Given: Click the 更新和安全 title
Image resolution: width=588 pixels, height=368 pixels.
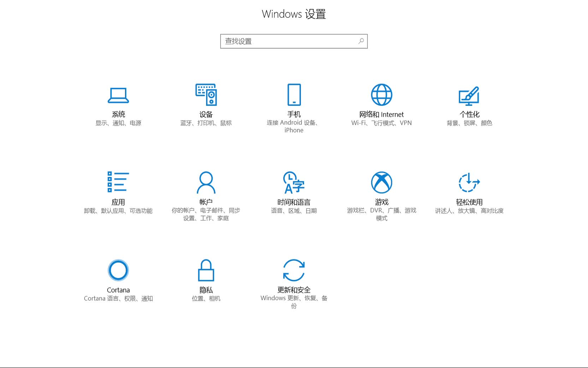Looking at the screenshot, I should (x=294, y=290).
